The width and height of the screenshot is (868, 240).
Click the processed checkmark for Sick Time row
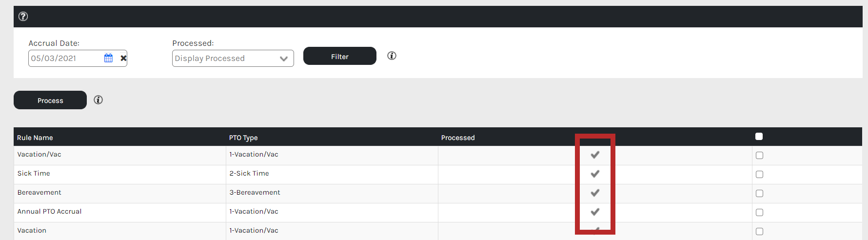[x=595, y=174]
